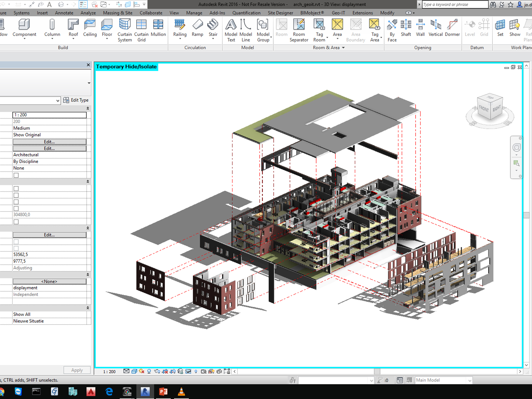Collapse properties section above Show All row
The width and height of the screenshot is (532, 399).
[88, 308]
